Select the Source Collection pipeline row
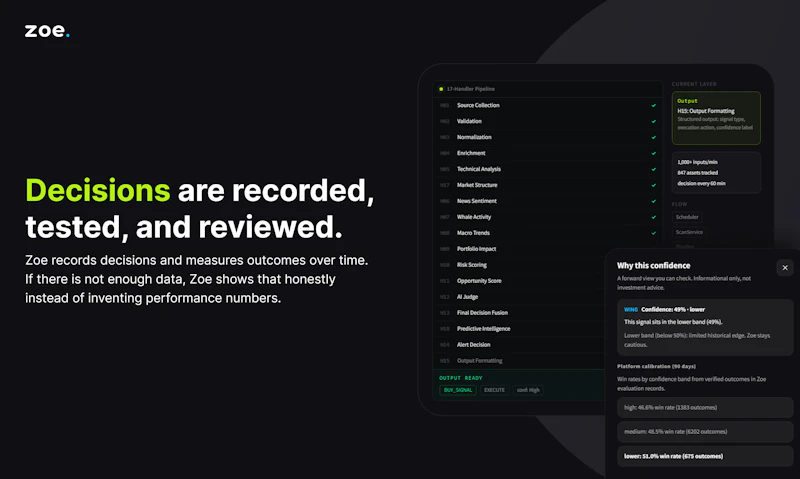Screen dimensions: 800x479 [x=547, y=105]
